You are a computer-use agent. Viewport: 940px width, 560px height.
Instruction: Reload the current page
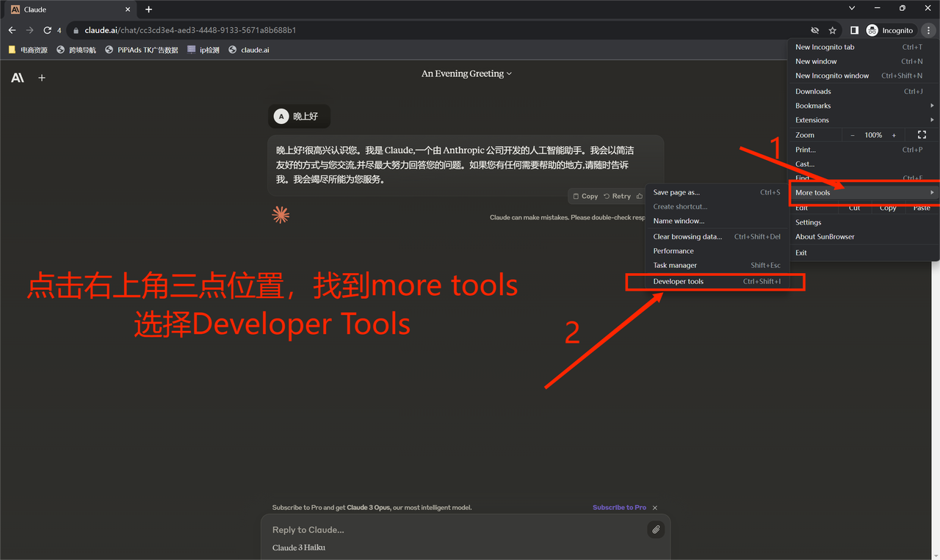tap(48, 30)
